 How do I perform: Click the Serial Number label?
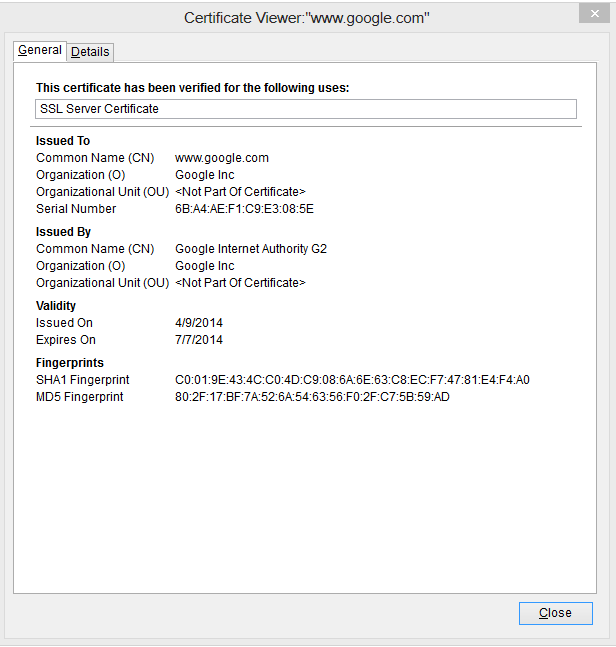pos(76,209)
